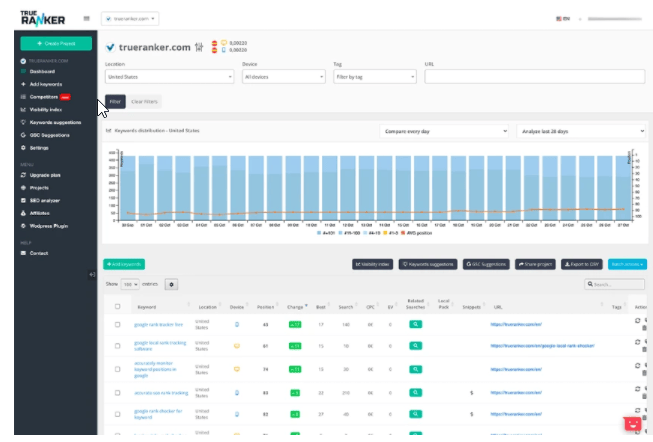Click the refresh icon in first row Actions
Image resolution: width=653 pixels, height=442 pixels.
[638, 321]
